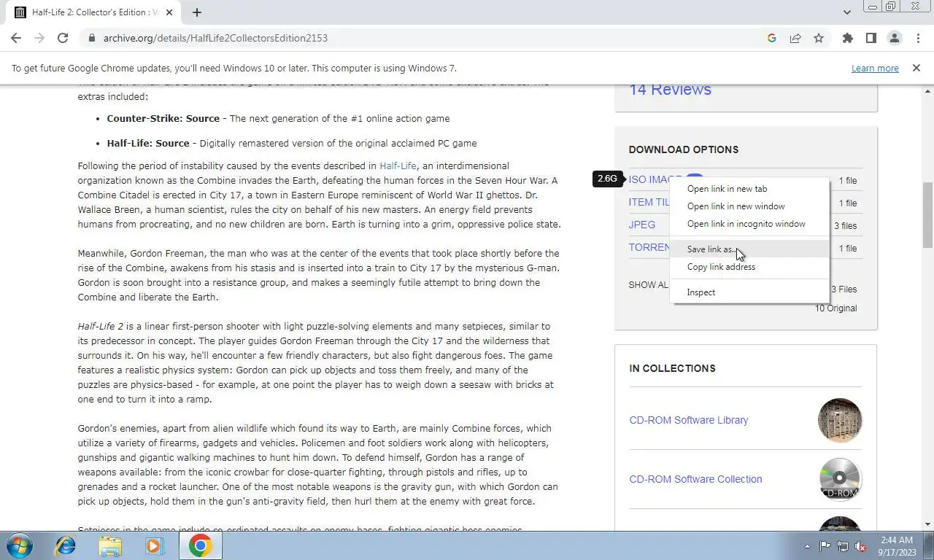Click the Counter-Strike: Source bullet text
This screenshot has height=560, width=934.
278,118
